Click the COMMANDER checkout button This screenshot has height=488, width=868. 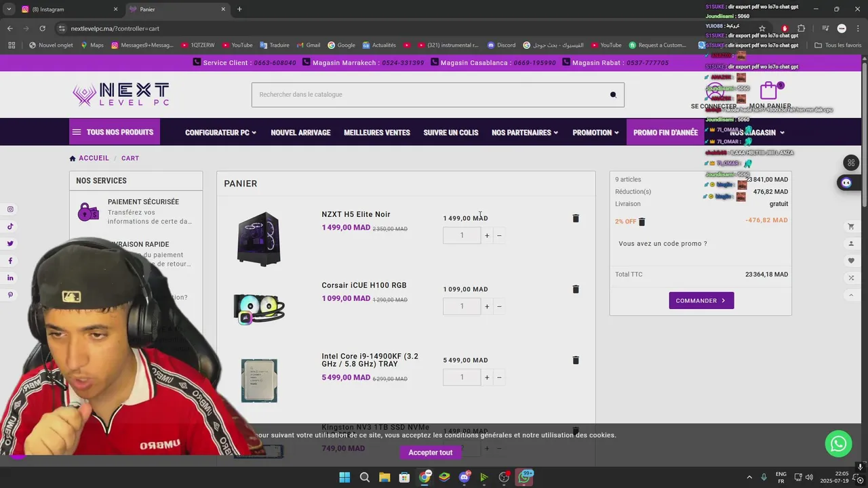pos(701,300)
